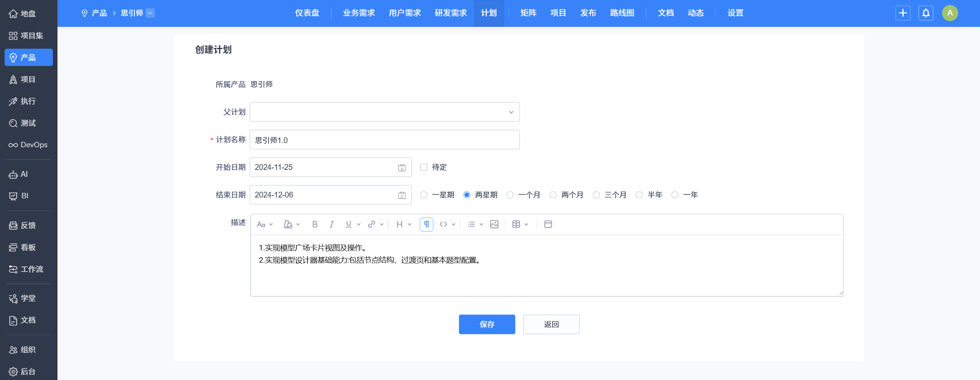Select the 一星期 radio option
The height and width of the screenshot is (380, 980).
[x=424, y=195]
